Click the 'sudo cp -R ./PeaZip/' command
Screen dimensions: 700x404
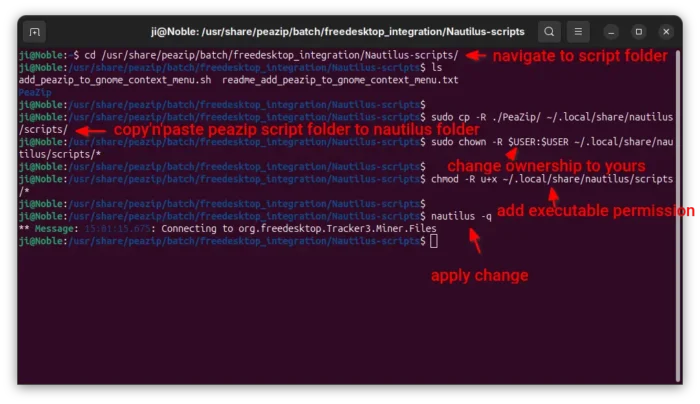(x=486, y=117)
